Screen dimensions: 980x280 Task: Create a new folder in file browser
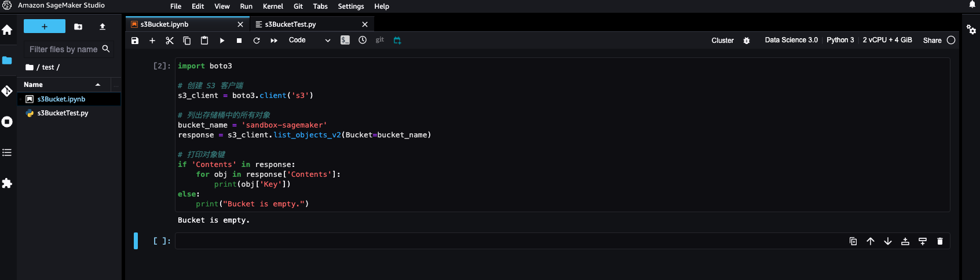point(78,27)
